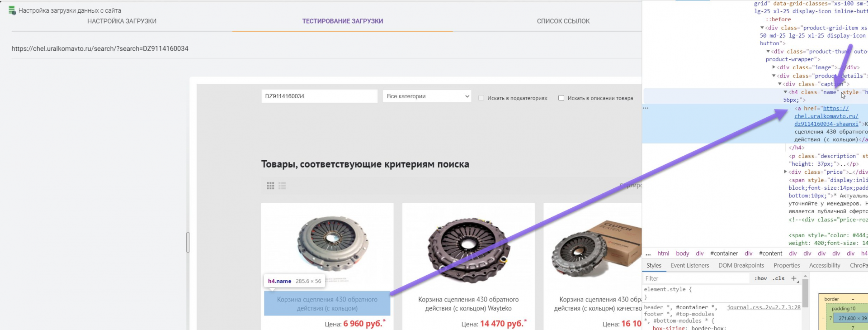
Task: Open the 'Все категории' dropdown
Action: pyautogui.click(x=427, y=96)
